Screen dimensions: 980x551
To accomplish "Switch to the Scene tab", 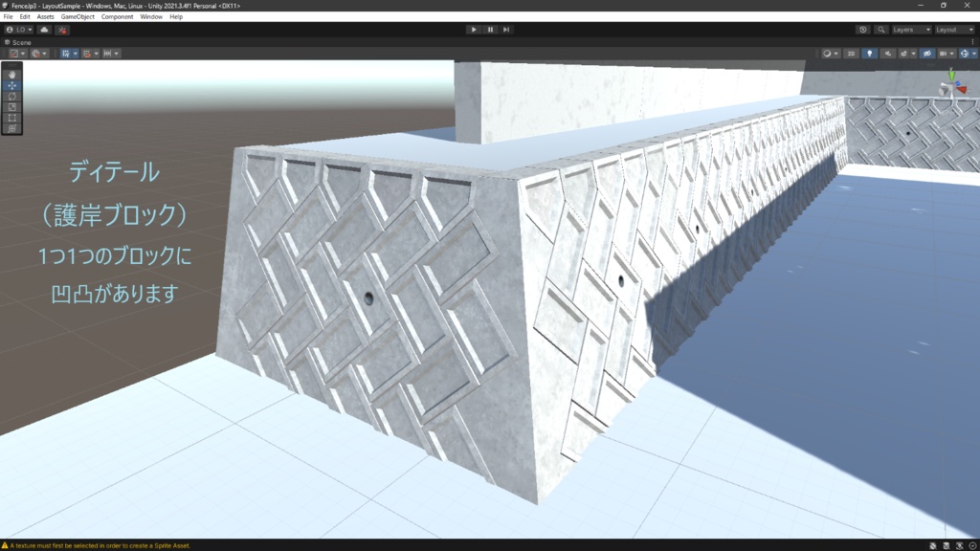I will (17, 42).
